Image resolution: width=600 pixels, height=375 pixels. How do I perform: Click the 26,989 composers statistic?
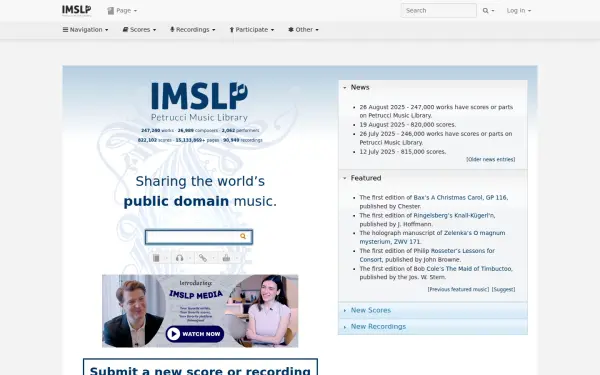tap(197, 130)
